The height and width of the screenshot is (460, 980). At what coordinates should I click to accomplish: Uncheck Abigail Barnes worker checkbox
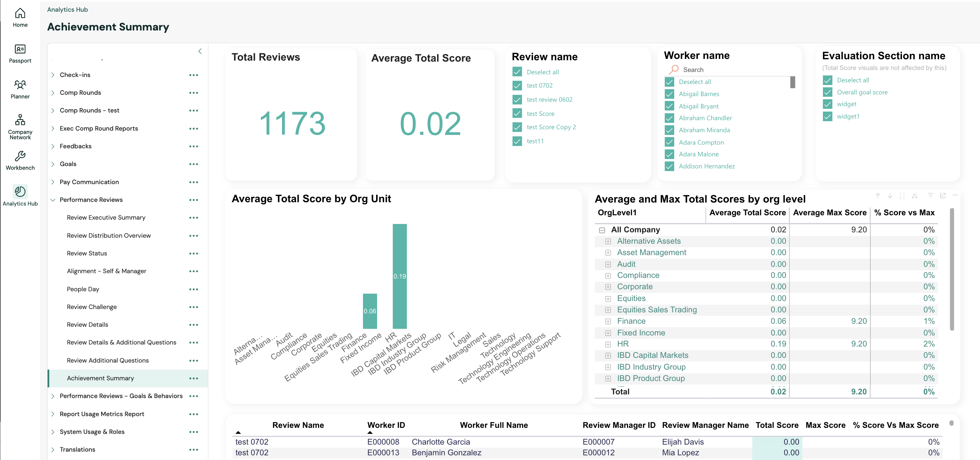669,94
